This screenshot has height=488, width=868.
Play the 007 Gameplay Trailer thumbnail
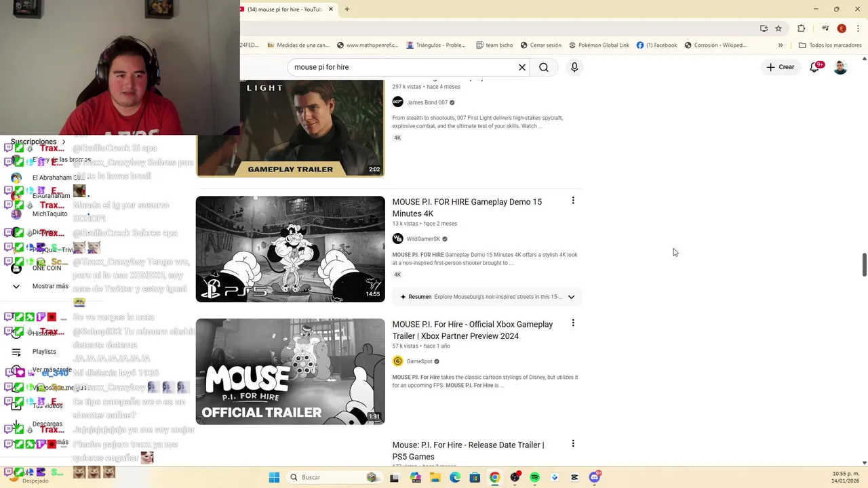click(312, 128)
